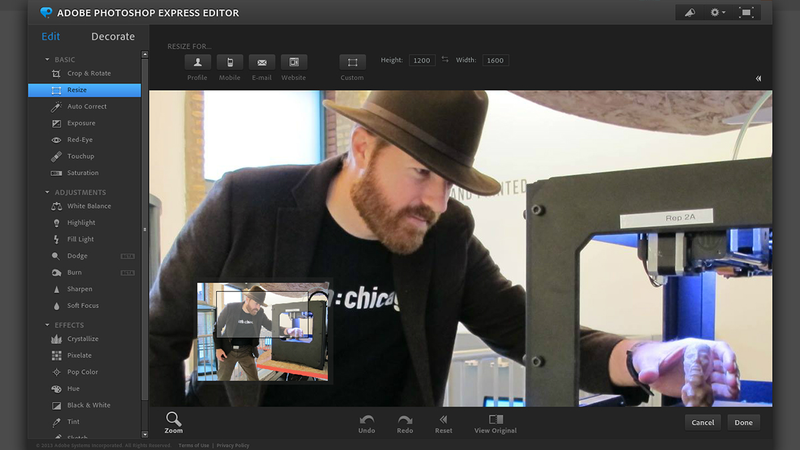Click the Width input field
Viewport: 800px width, 450px height.
point(495,60)
